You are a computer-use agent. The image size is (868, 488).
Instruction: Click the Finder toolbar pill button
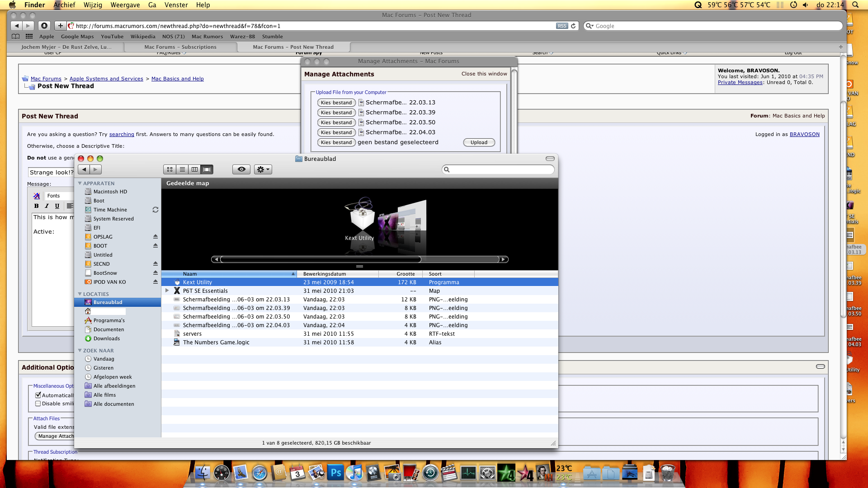(x=550, y=159)
